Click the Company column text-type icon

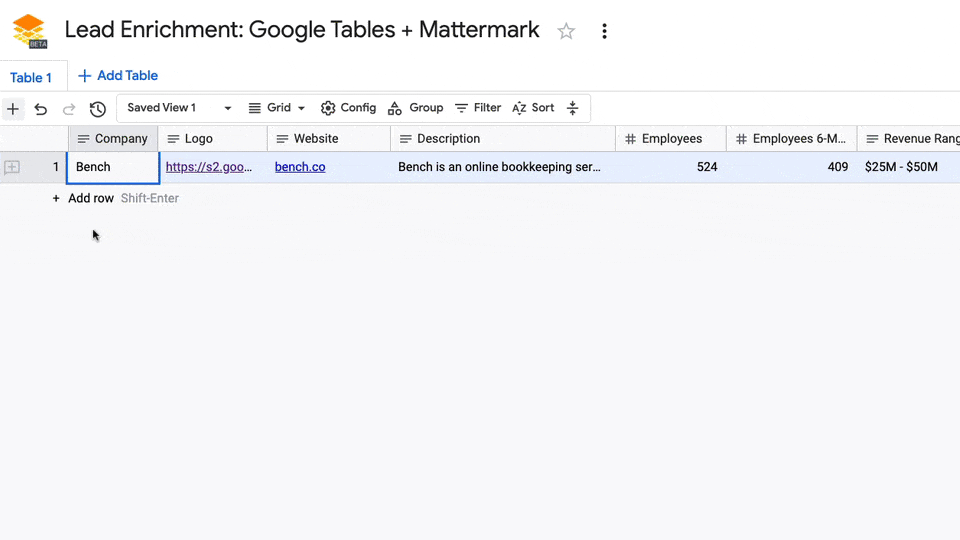pyautogui.click(x=83, y=139)
